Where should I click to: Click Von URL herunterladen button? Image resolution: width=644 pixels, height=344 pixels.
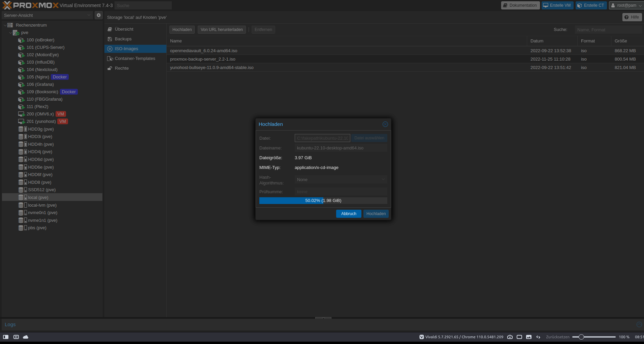click(x=222, y=30)
